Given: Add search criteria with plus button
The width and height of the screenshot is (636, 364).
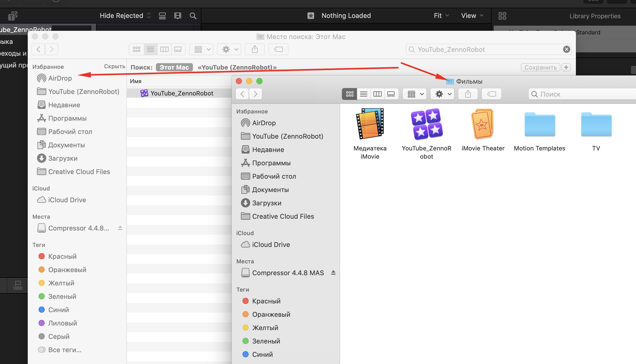Looking at the screenshot, I should (x=566, y=67).
